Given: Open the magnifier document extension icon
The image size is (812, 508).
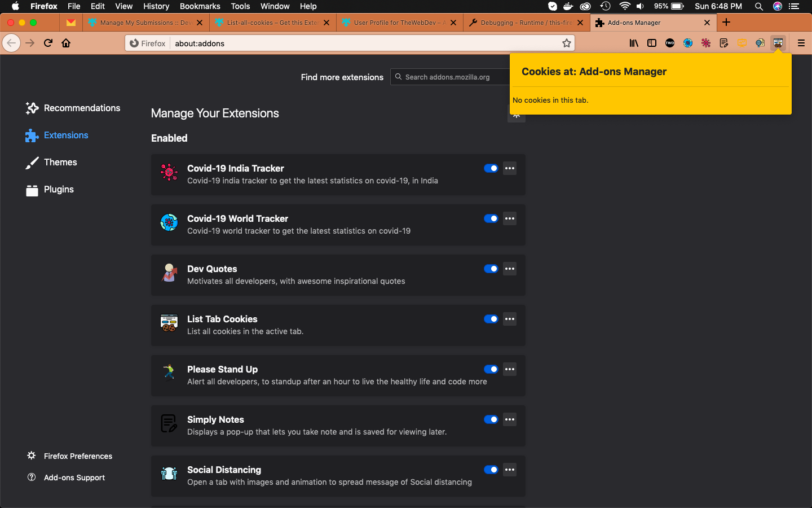Looking at the screenshot, I should pos(760,43).
